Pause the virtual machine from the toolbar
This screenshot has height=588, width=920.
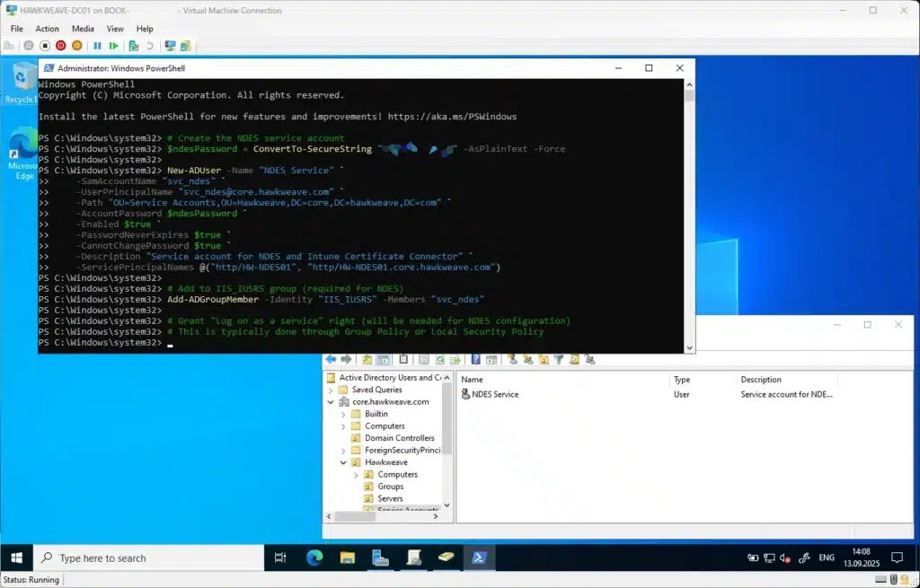pyautogui.click(x=97, y=46)
